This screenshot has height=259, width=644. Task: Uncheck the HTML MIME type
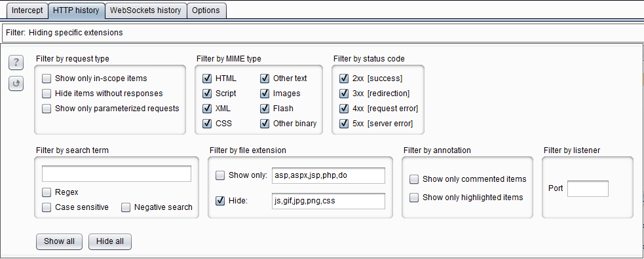pyautogui.click(x=207, y=78)
